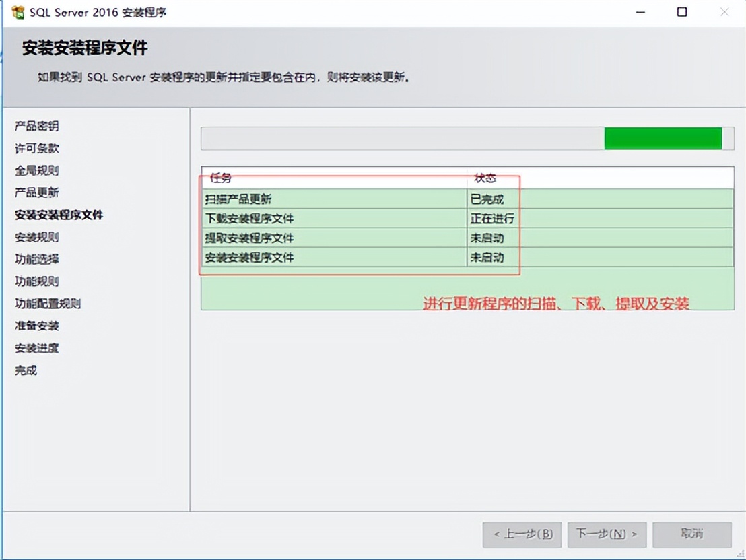Select the bold 安装安装程序文件 sidebar step
Screen dimensions: 746x560
tap(59, 215)
